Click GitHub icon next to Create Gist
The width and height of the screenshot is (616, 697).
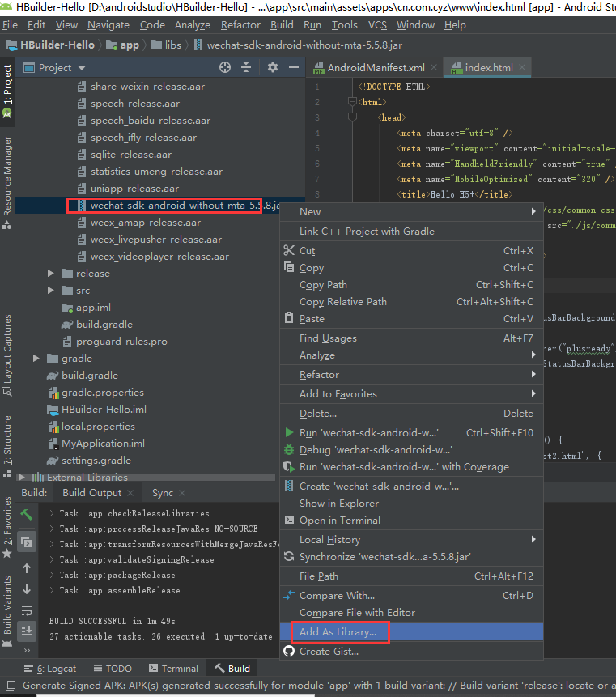289,651
